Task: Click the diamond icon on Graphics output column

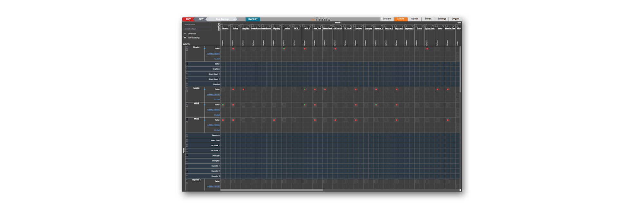Action: (x=249, y=26)
